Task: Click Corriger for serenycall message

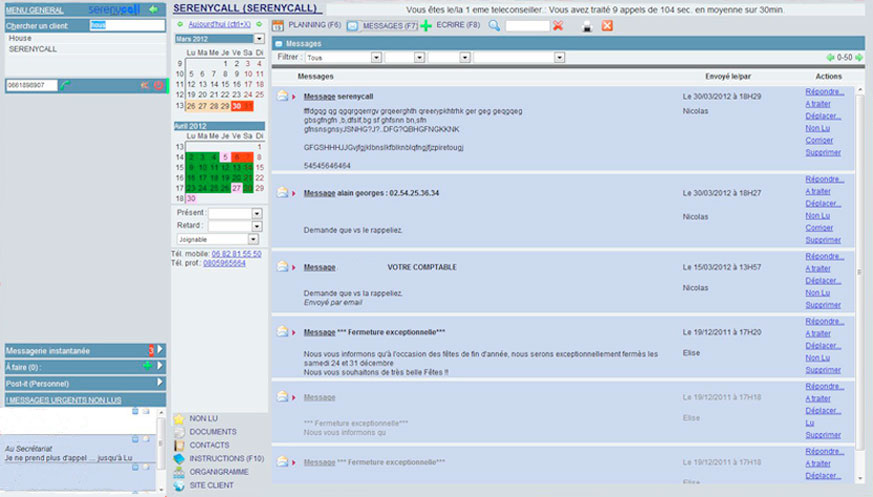Action: (x=819, y=140)
